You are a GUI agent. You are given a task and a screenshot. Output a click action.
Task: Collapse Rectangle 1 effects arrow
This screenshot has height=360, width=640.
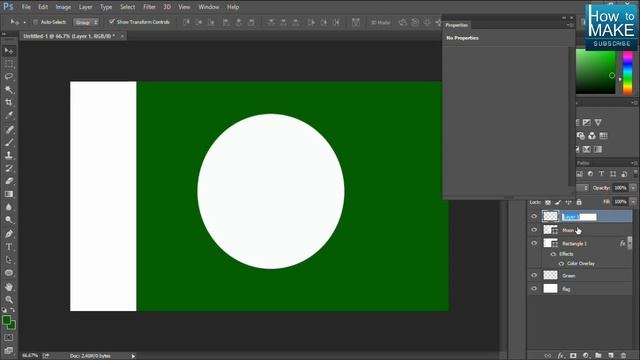click(630, 243)
